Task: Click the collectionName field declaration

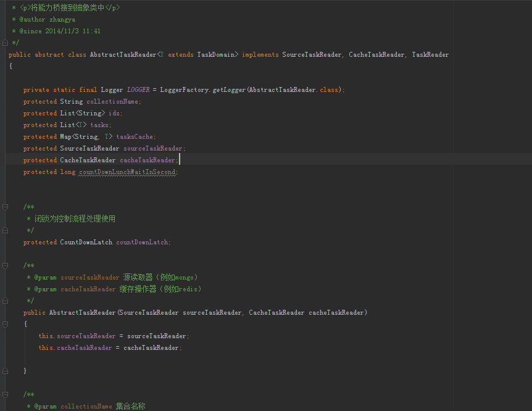Action: tap(112, 101)
